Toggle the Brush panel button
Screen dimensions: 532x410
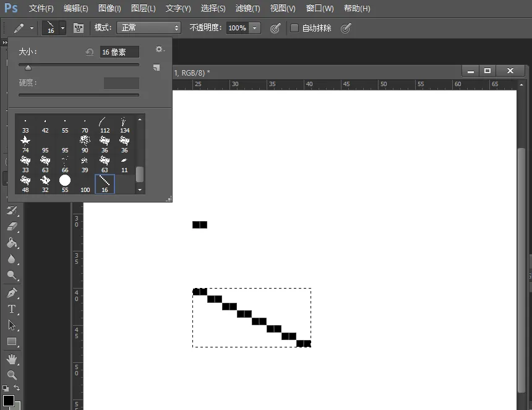coord(79,28)
